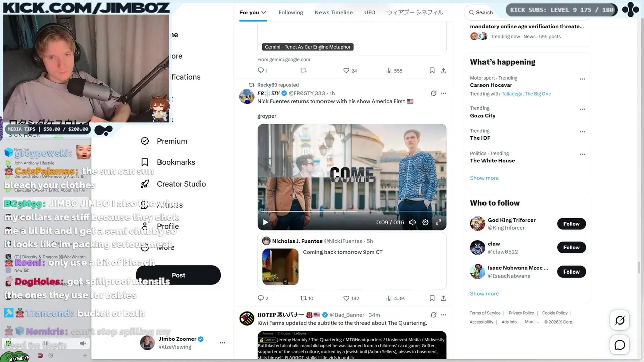
Task: Expand the footer More links
Action: [x=532, y=322]
